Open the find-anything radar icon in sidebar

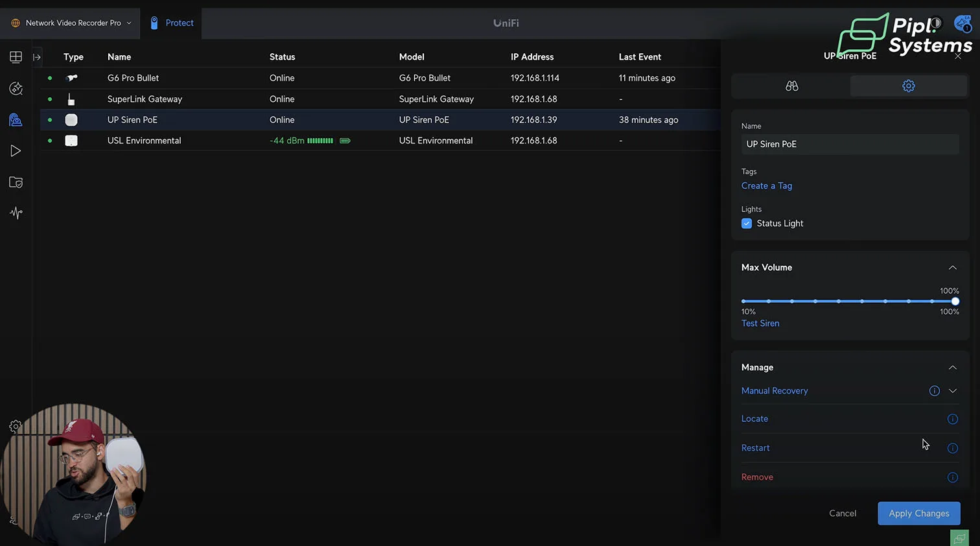[16, 88]
